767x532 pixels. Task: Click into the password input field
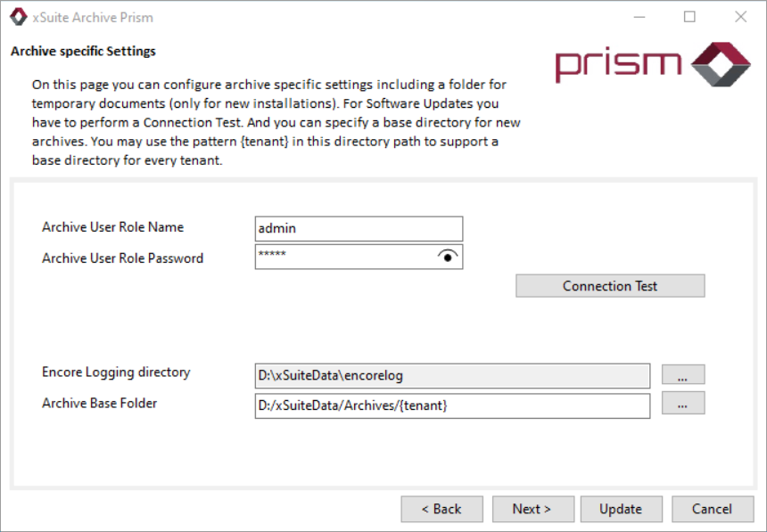pos(343,257)
